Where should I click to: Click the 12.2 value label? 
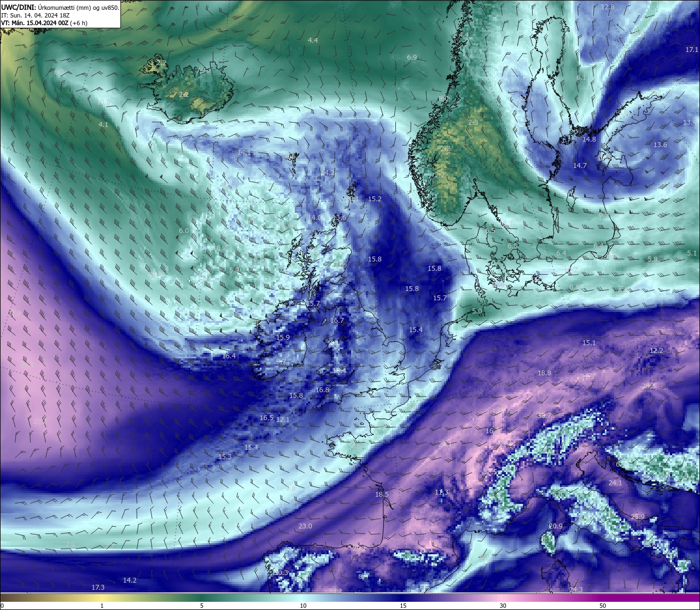tap(656, 351)
